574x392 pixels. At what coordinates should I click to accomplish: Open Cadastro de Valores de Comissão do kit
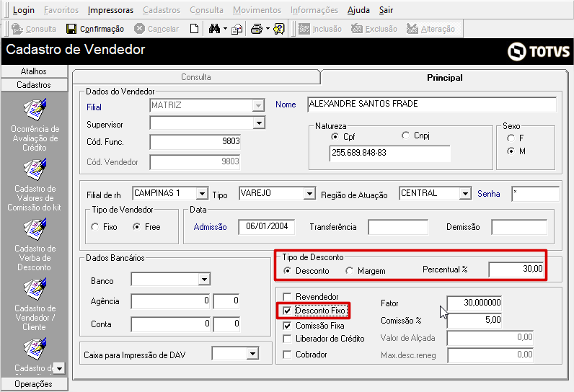pos(35,184)
